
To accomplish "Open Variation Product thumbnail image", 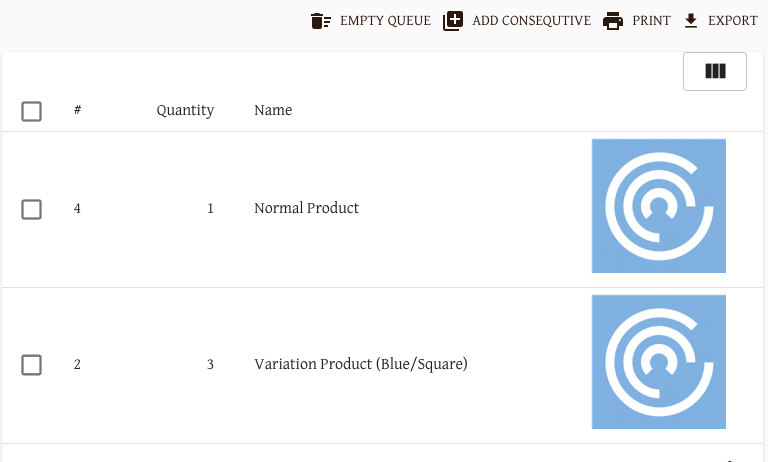I will pyautogui.click(x=659, y=362).
